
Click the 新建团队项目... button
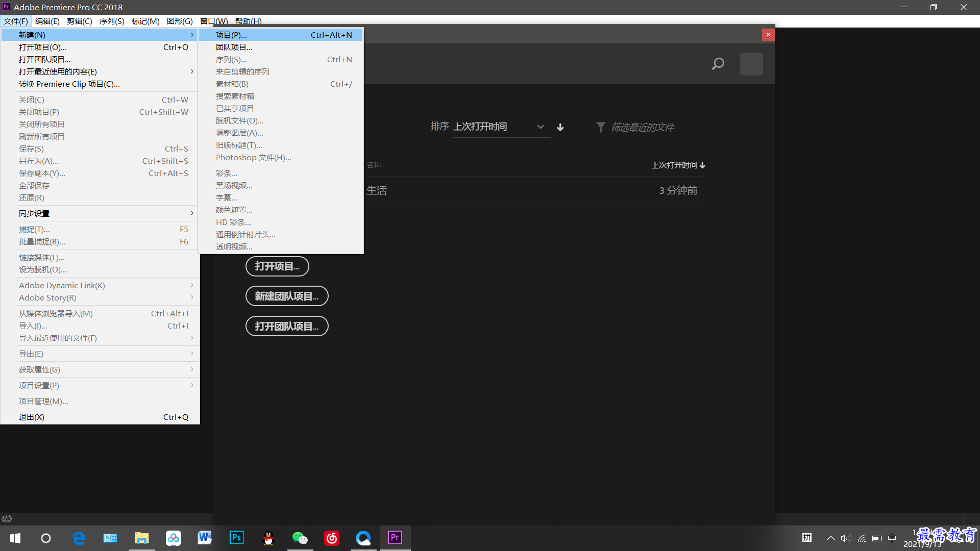[287, 296]
